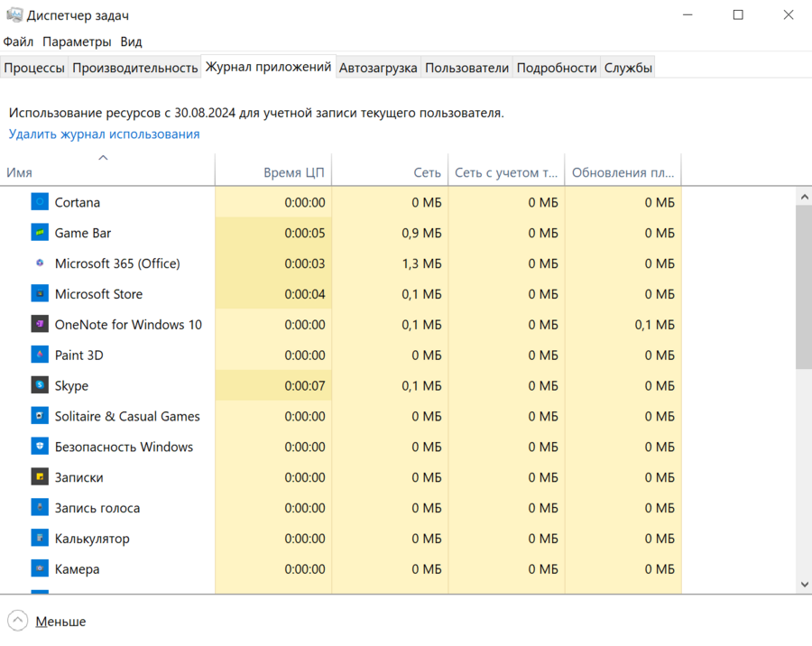Select the Microsoft Store icon
812x646 pixels.
(40, 294)
